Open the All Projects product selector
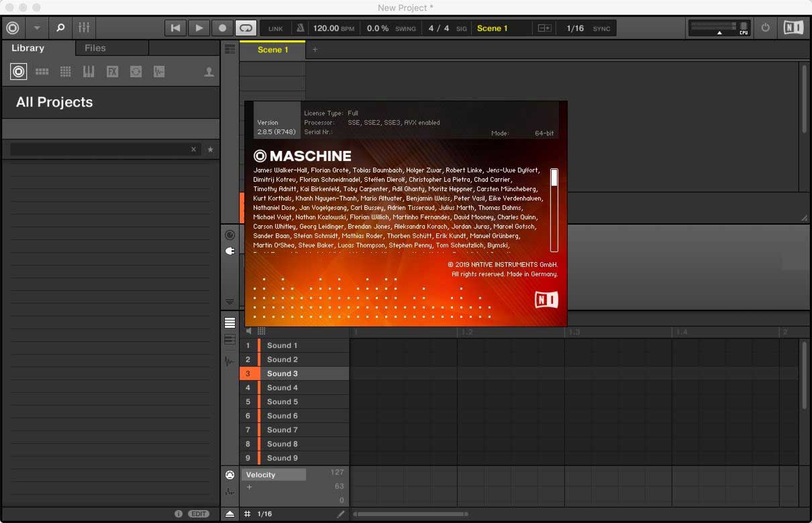The image size is (812, 523). (111, 103)
